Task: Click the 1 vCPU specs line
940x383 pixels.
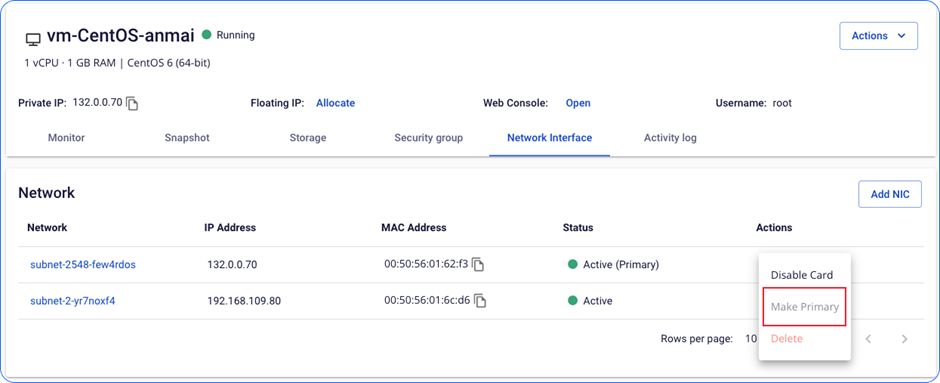Action: 118,62
